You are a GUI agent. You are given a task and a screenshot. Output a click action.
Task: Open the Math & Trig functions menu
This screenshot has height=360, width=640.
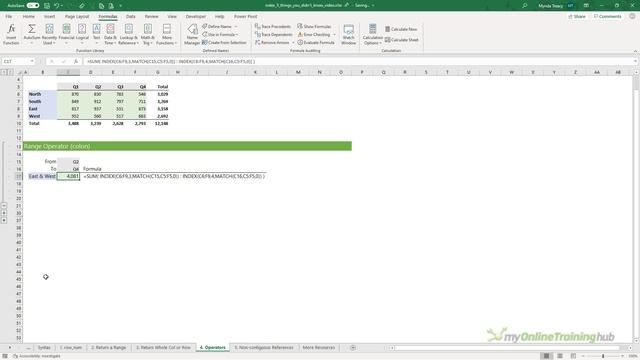(x=147, y=34)
